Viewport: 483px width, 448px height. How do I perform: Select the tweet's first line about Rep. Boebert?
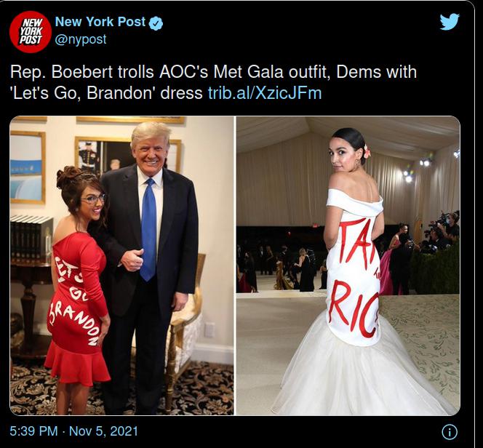[x=213, y=72]
